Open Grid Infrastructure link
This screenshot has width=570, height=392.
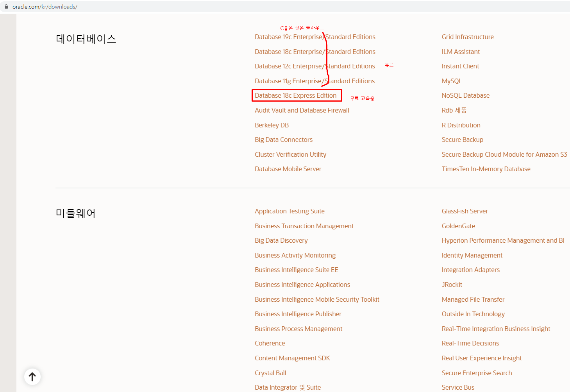[468, 37]
